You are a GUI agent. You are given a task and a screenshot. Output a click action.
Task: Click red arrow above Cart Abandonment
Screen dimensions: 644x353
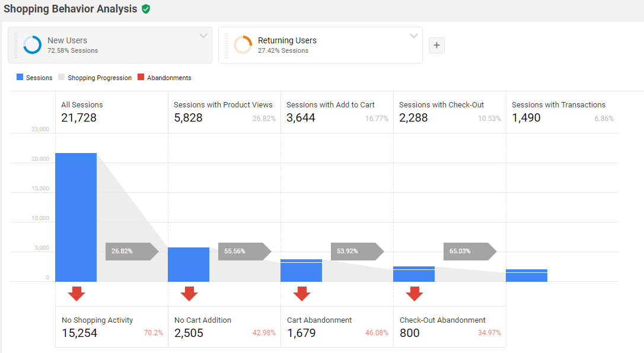click(x=301, y=294)
